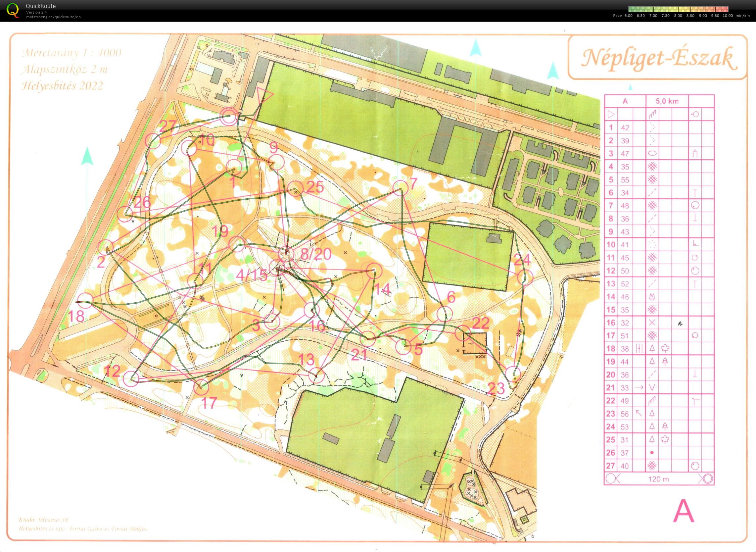Click the control 7 circle on the map
Image resolution: width=756 pixels, height=552 pixels.
point(400,188)
